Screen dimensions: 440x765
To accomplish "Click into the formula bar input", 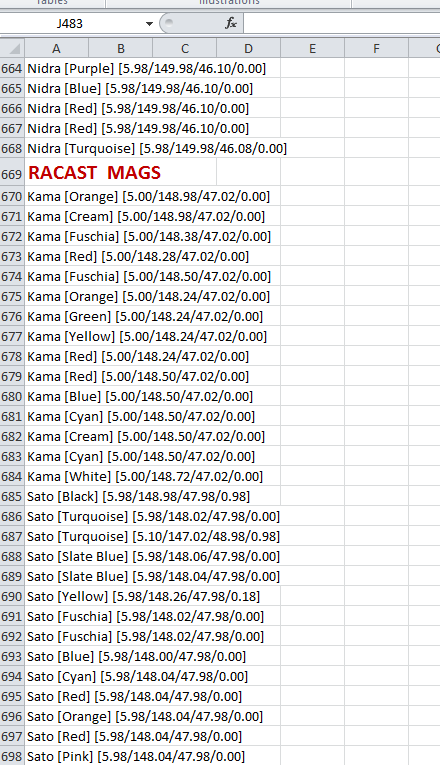I will [341, 23].
